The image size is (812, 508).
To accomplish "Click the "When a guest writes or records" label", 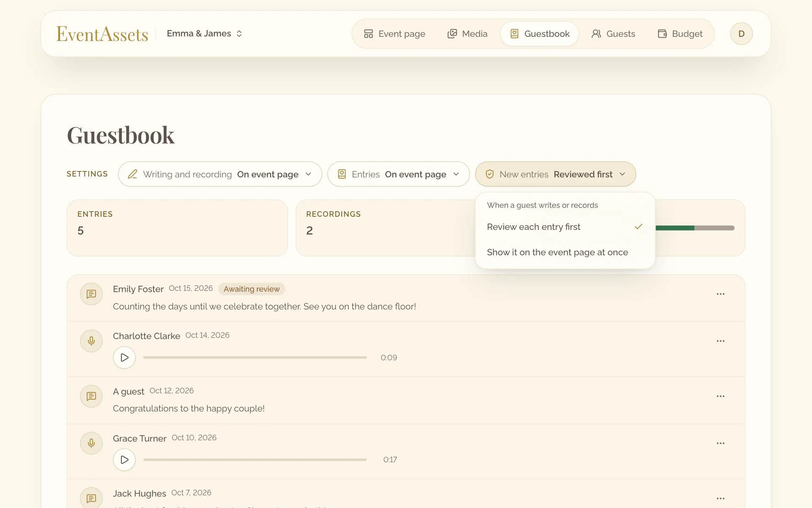I will click(542, 205).
